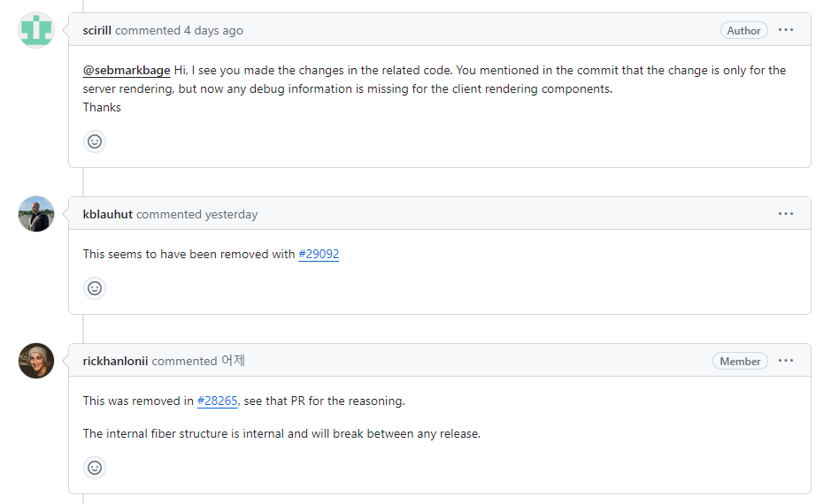Open rickhanlonii username profile link
This screenshot has width=816, height=504.
pyautogui.click(x=116, y=361)
